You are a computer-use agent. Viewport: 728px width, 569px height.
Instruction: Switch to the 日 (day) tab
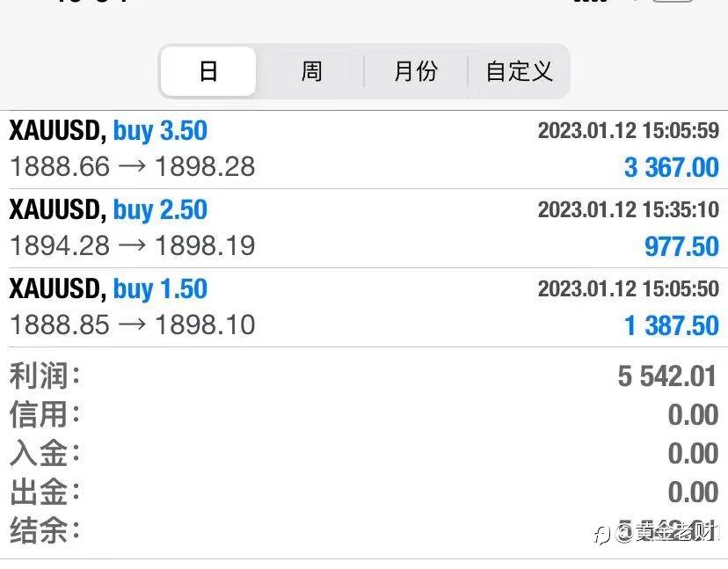(x=208, y=71)
